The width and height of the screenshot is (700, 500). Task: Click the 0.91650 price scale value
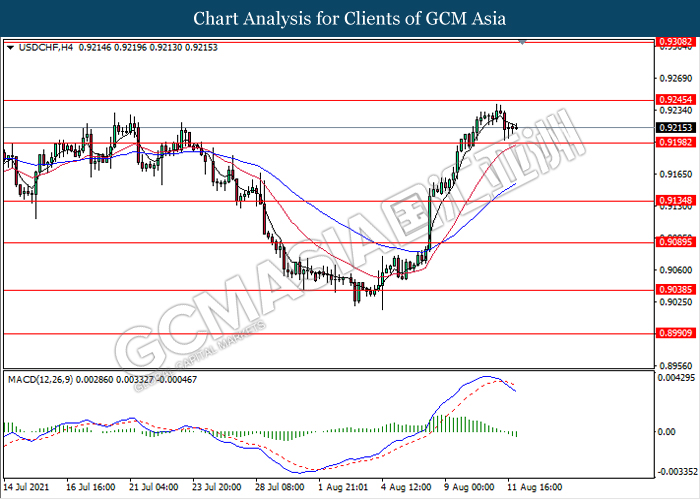676,174
